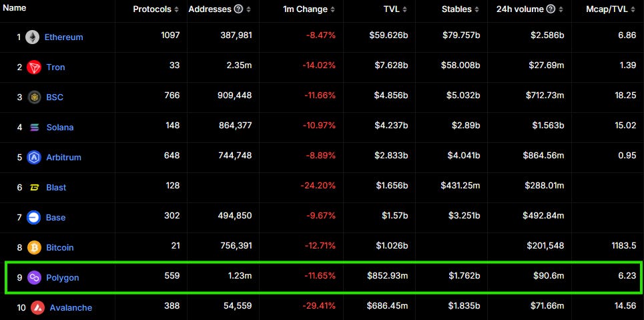The width and height of the screenshot is (644, 320).
Task: Open the Solana chain link
Action: (x=60, y=127)
